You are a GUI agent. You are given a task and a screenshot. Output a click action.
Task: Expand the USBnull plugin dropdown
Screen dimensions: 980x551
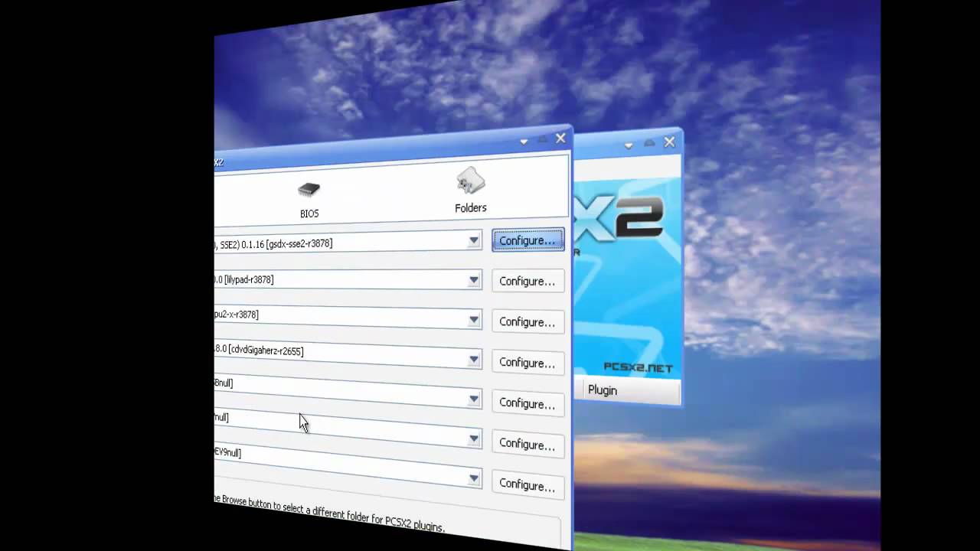point(474,399)
